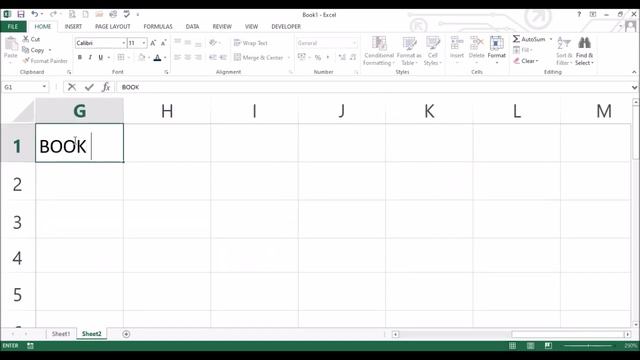Viewport: 640px width, 360px height.
Task: Click the Conditional Formatting icon
Action: pyautogui.click(x=379, y=43)
